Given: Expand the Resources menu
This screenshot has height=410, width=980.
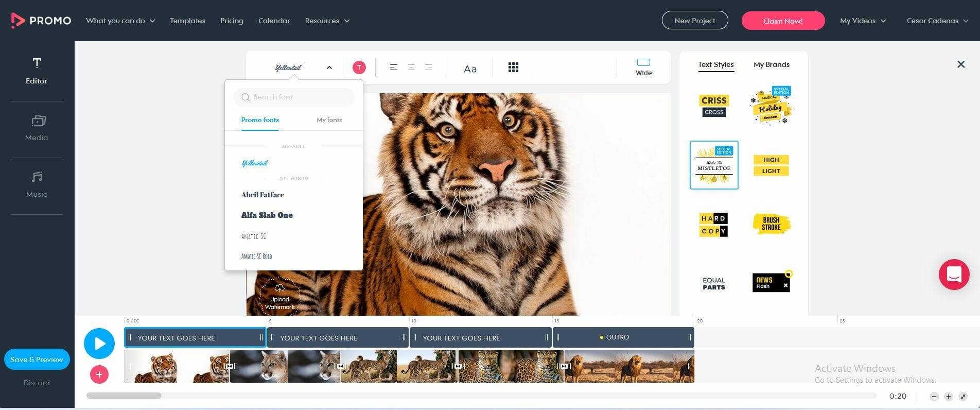Looking at the screenshot, I should point(327,21).
